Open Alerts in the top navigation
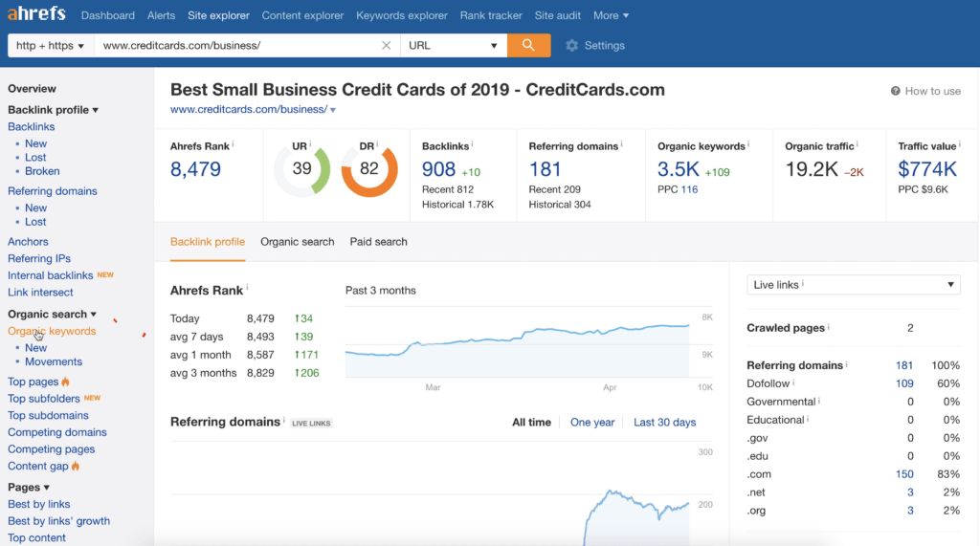 (161, 15)
